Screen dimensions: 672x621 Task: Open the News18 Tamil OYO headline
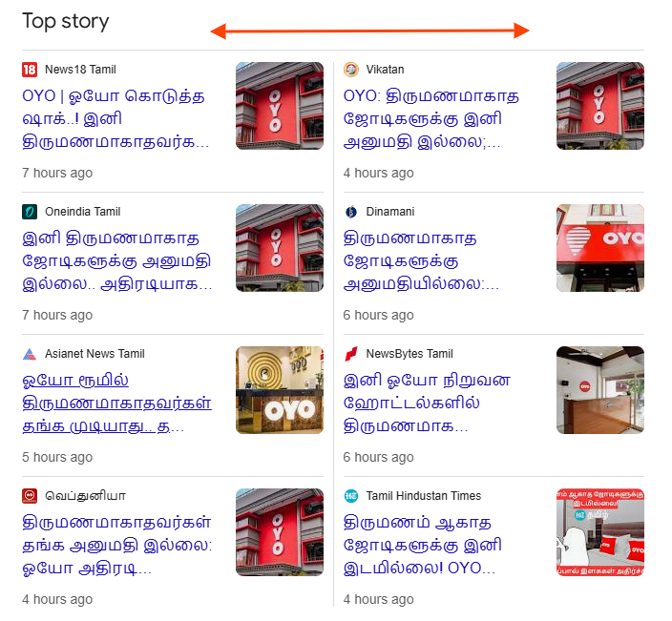[x=115, y=118]
